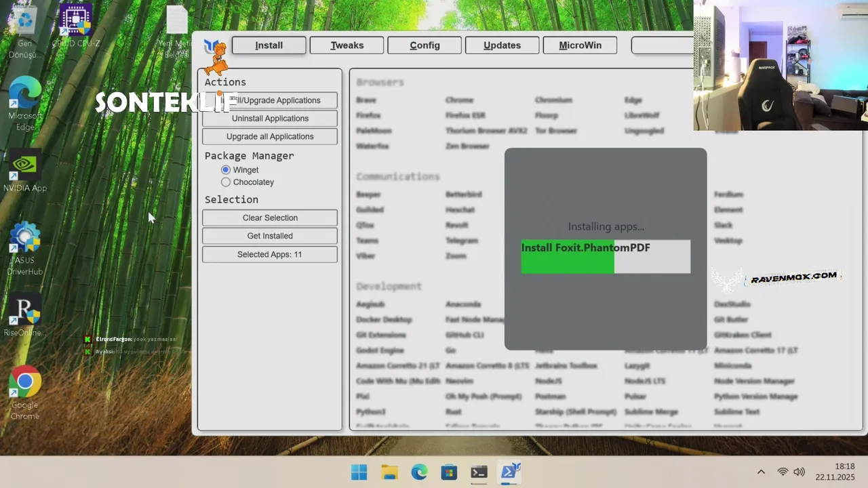
Task: Open the clock and date panel
Action: click(835, 472)
